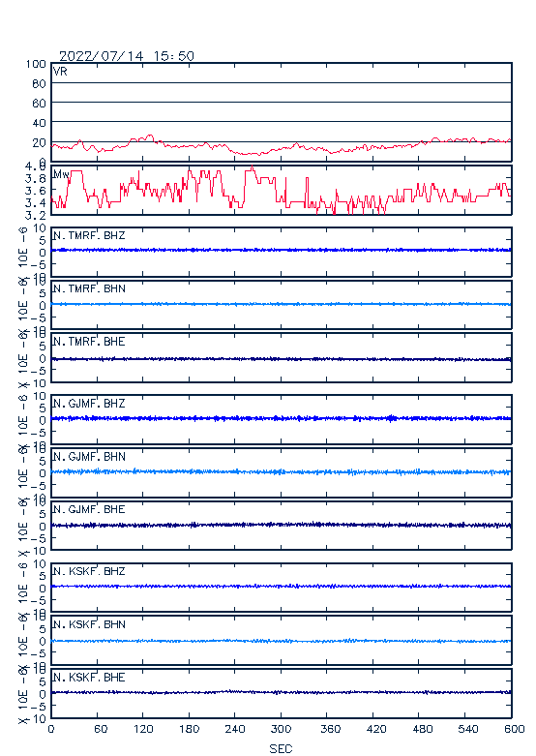Click the 420 tick label on time axis
This screenshot has width=536, height=756.
[376, 729]
